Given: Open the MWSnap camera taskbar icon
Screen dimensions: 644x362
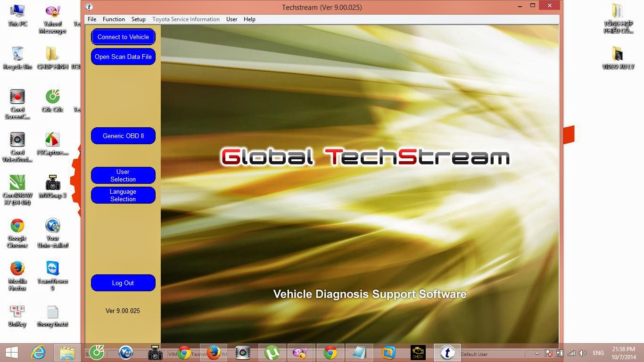Looking at the screenshot, I should (x=155, y=353).
